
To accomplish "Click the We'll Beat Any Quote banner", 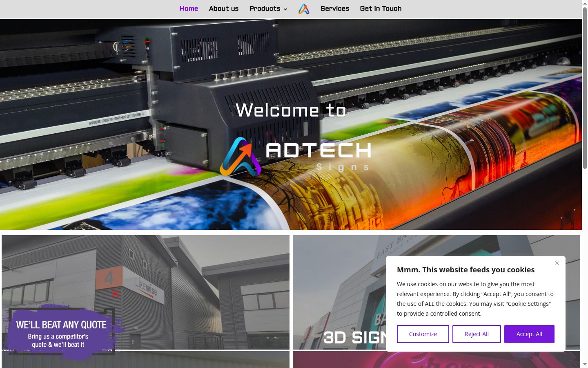I will pyautogui.click(x=62, y=332).
